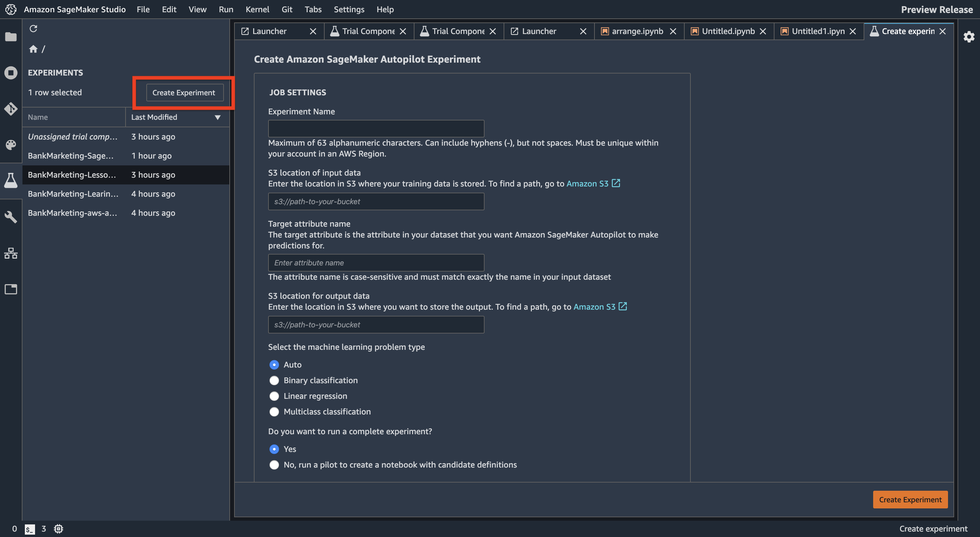This screenshot has height=537, width=980.
Task: Open the File menu
Action: 143,9
